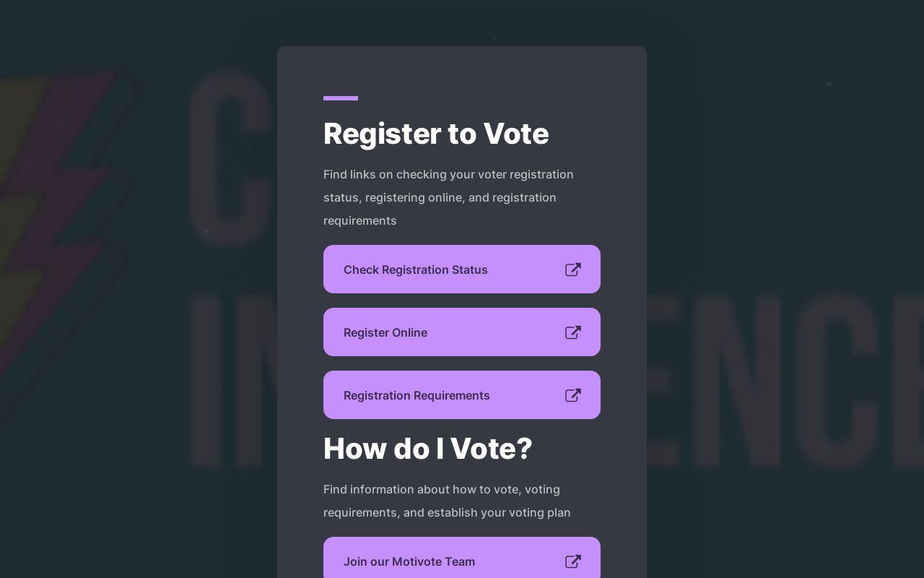Select the external link icon on Registration Requirements
The image size is (924, 578).
click(x=573, y=395)
